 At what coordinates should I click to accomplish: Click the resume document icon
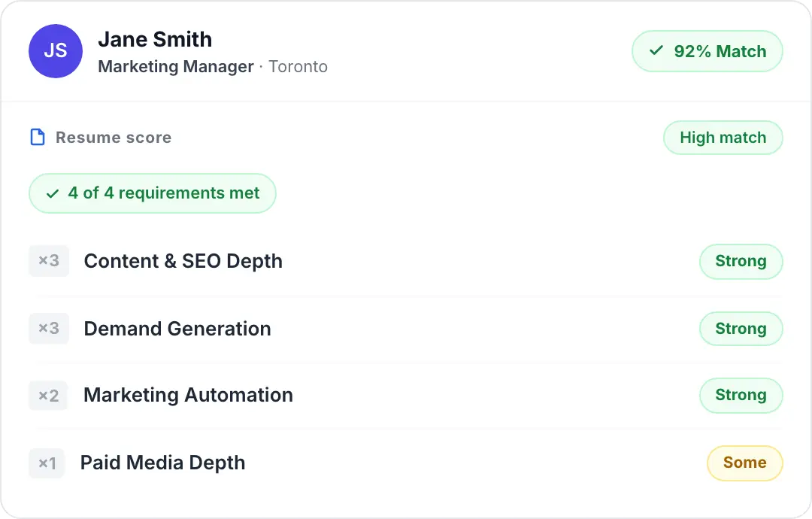[37, 138]
